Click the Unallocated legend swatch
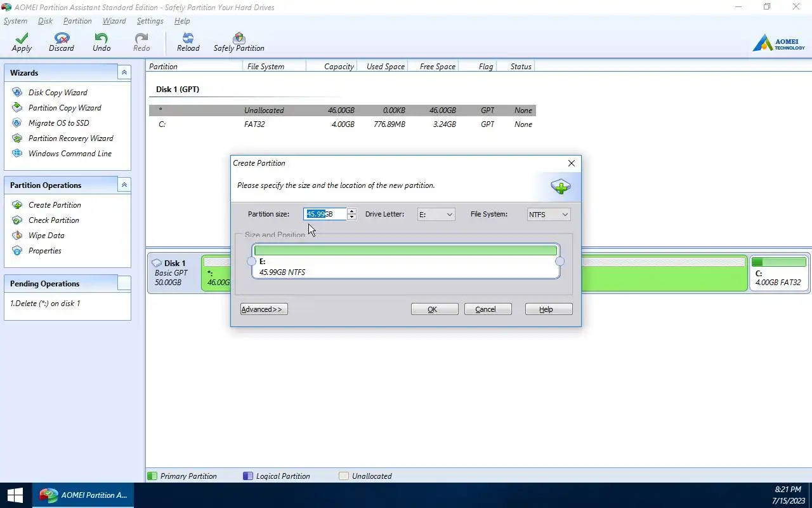The width and height of the screenshot is (812, 508). tap(344, 476)
